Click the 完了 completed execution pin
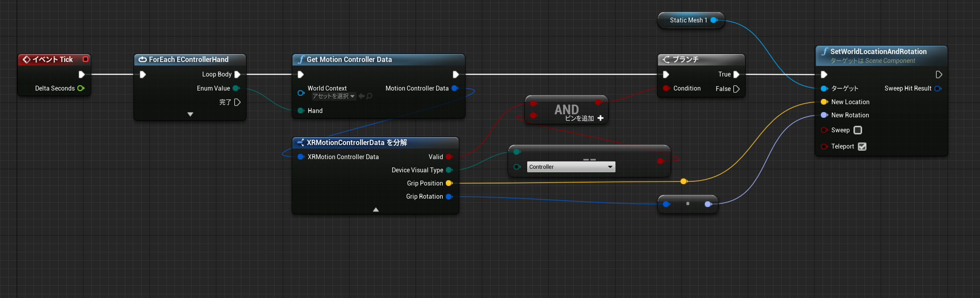The height and width of the screenshot is (298, 980). click(237, 102)
